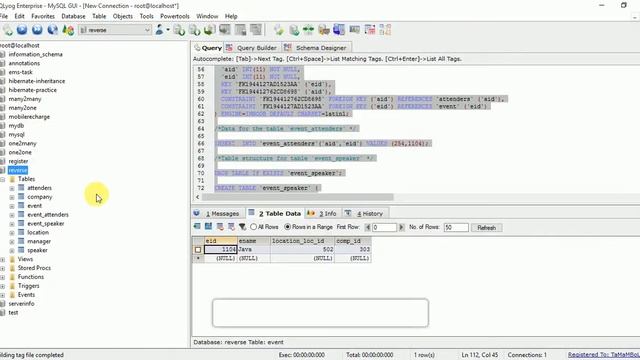Select the All Rows radio button

pos(253,227)
